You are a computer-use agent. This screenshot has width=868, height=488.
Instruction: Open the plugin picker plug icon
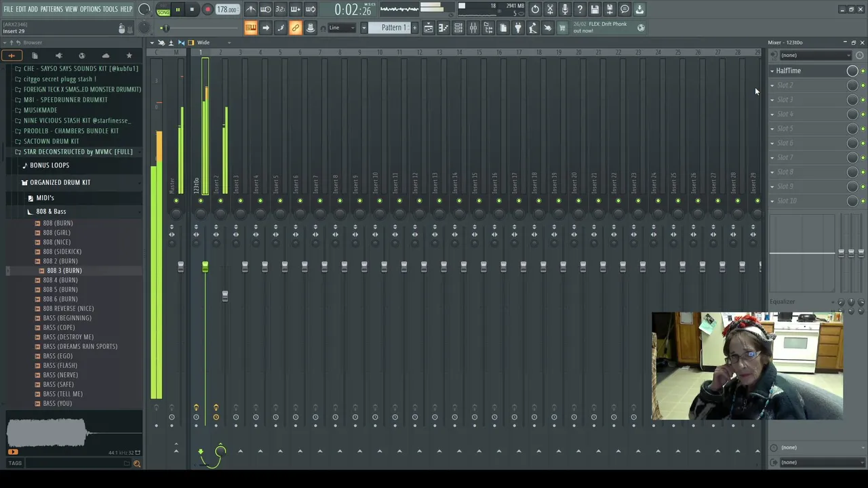[518, 28]
